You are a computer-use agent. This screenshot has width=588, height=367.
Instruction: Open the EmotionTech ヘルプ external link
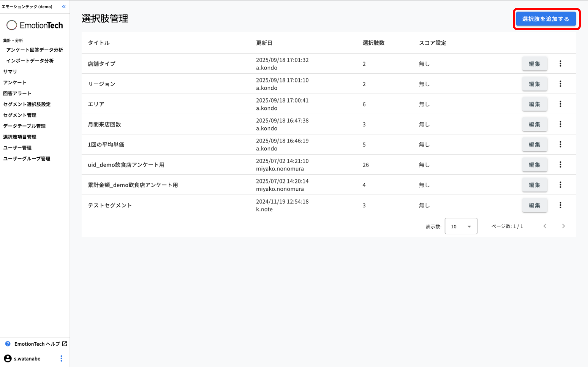[x=40, y=344]
